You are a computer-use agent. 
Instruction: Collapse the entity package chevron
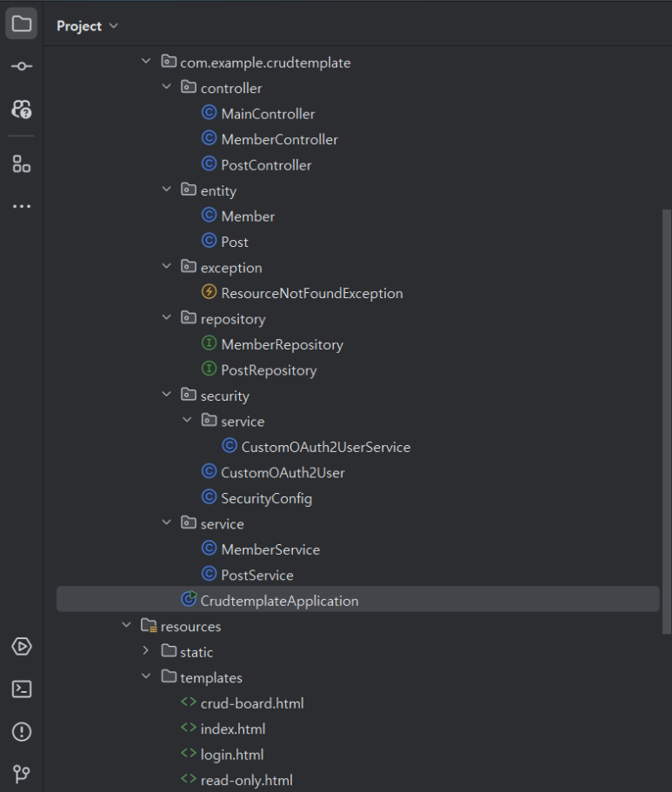166,190
